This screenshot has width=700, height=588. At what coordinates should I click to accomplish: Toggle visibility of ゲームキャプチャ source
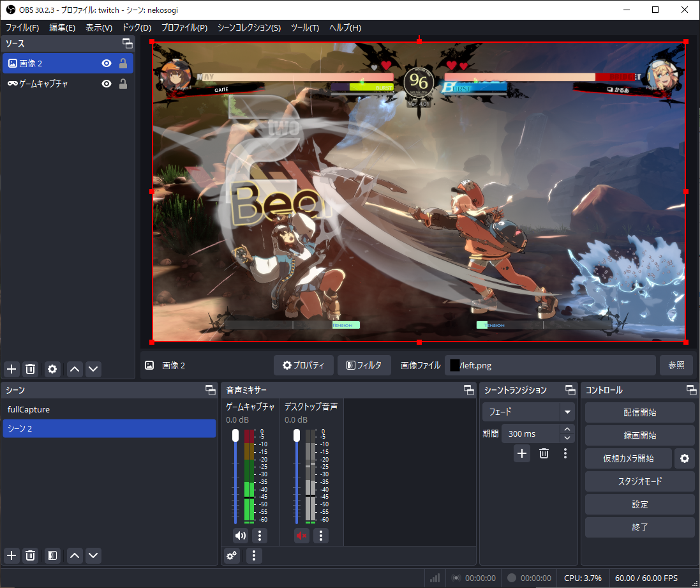coord(107,84)
